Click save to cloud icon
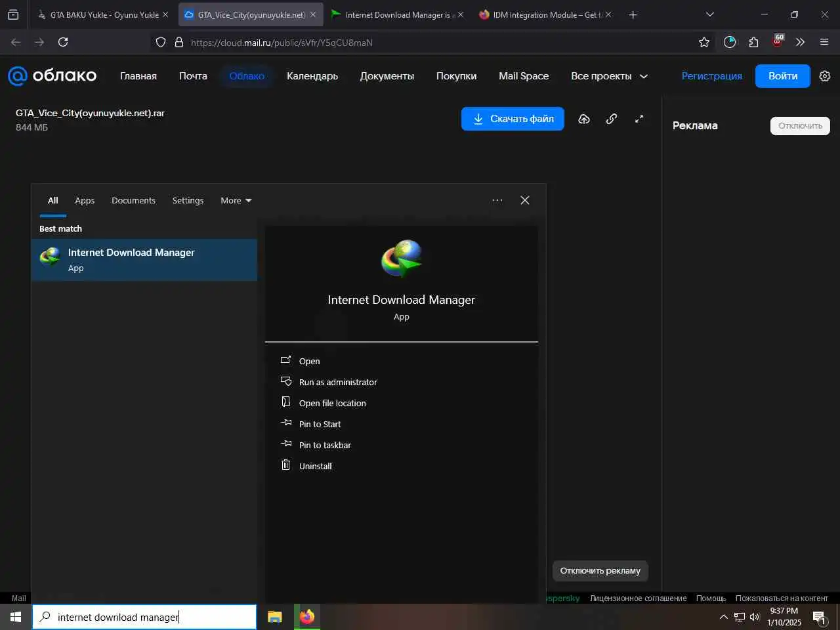 coord(584,119)
